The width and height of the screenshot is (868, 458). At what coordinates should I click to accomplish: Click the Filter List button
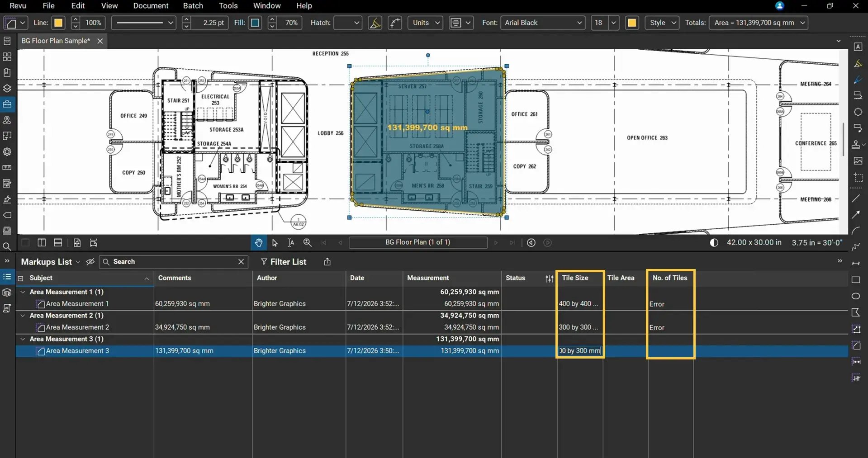click(x=284, y=262)
